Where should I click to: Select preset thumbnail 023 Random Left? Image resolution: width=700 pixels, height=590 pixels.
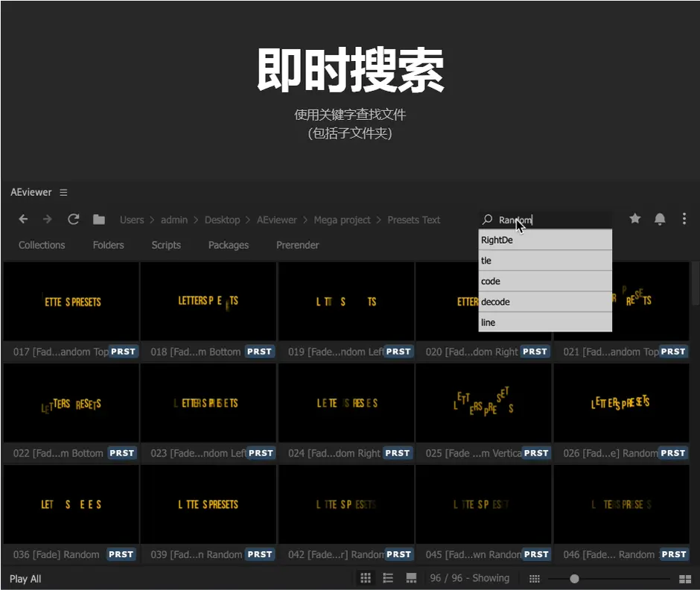point(209,403)
